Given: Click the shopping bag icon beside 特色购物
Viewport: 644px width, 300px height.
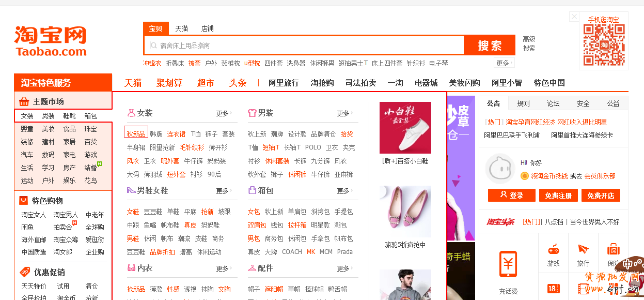Looking at the screenshot, I should click(24, 200).
